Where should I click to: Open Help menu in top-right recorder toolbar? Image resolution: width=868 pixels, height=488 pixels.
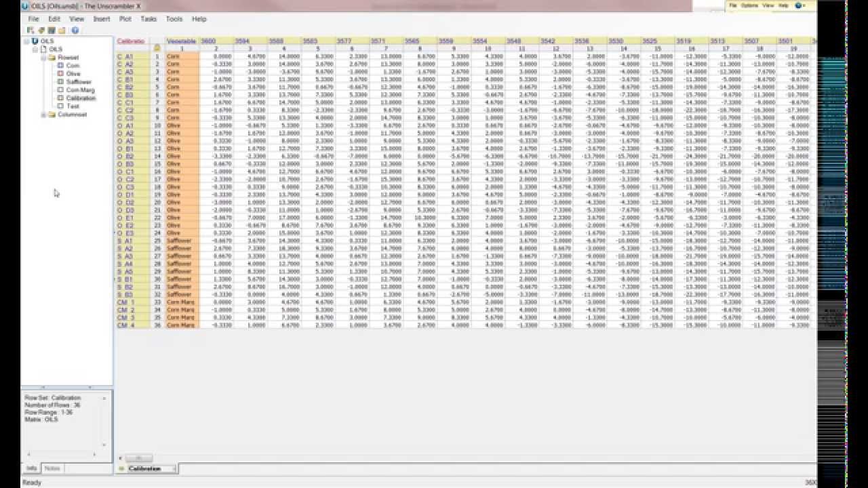click(x=783, y=5)
